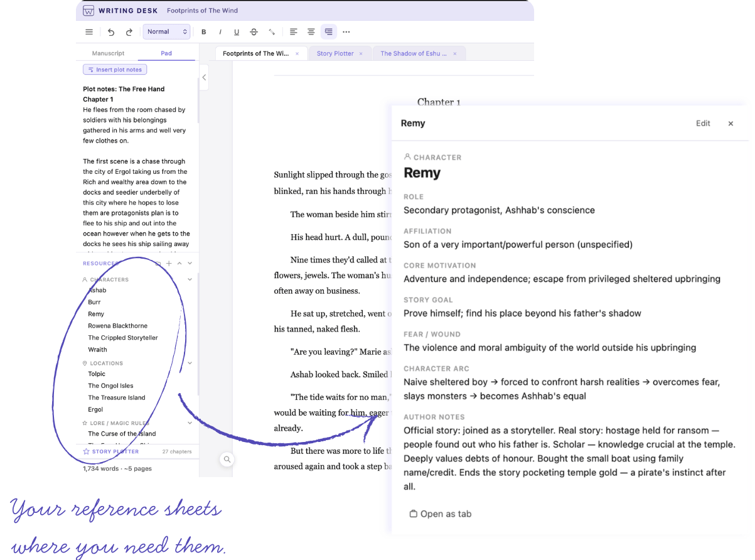This screenshot has width=755, height=560.
Task: Click the Chapter 1 heading in the document
Action: [x=439, y=102]
